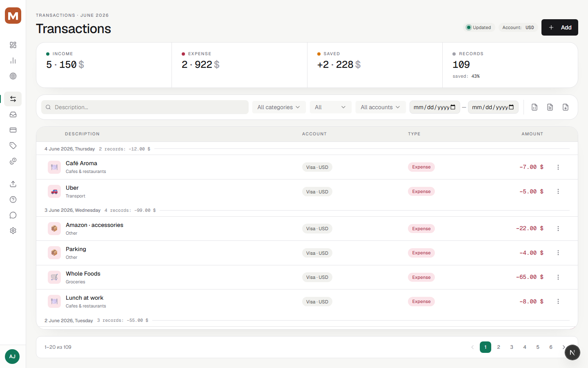Open the three-dot menu for Parking
The height and width of the screenshot is (368, 588).
(x=558, y=253)
